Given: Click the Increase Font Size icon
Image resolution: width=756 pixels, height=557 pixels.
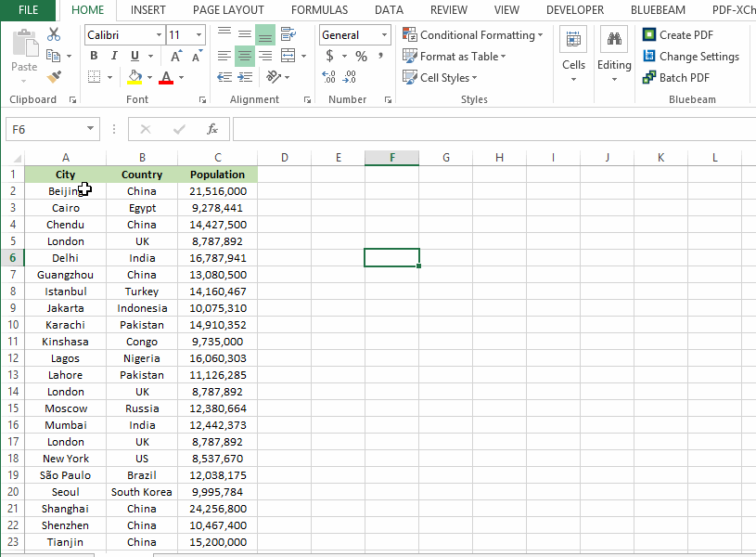Looking at the screenshot, I should [x=176, y=56].
